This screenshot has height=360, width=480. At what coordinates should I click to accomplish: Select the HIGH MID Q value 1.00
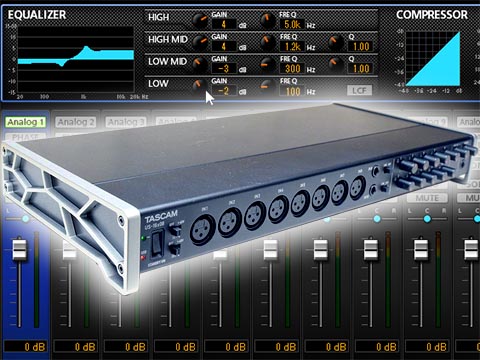click(x=361, y=46)
